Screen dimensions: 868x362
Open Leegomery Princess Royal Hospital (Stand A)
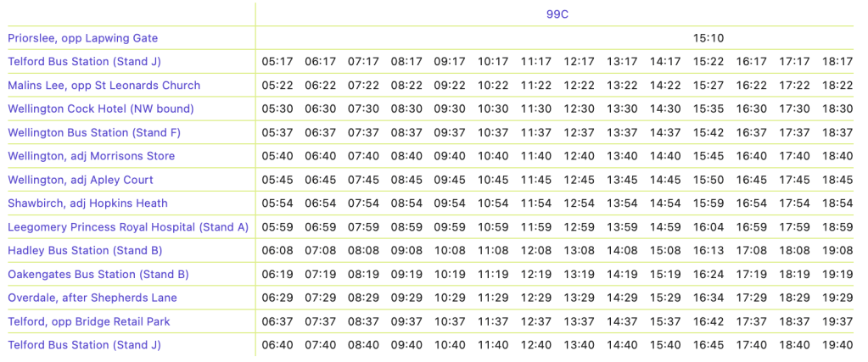coord(128,227)
